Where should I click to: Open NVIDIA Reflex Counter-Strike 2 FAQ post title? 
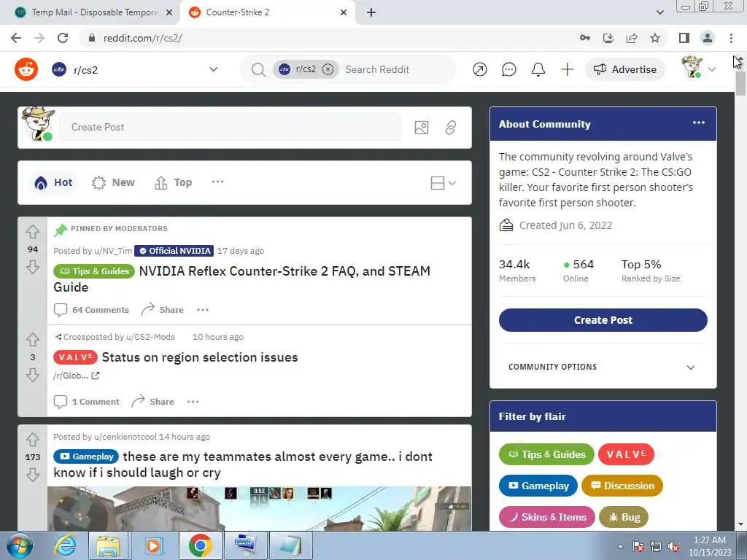242,279
